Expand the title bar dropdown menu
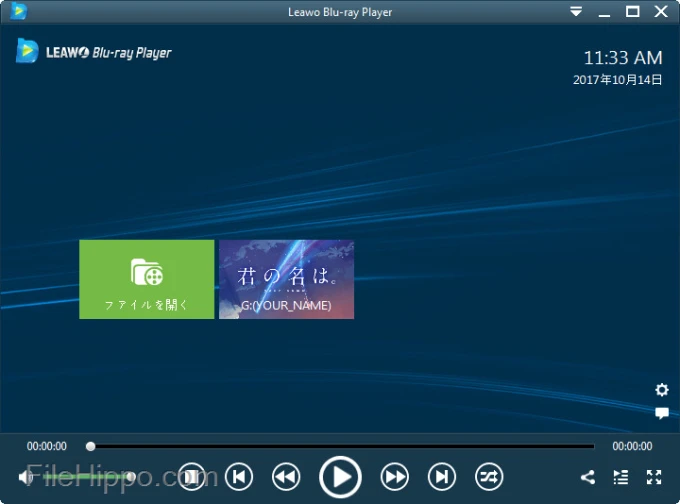 pyautogui.click(x=576, y=12)
